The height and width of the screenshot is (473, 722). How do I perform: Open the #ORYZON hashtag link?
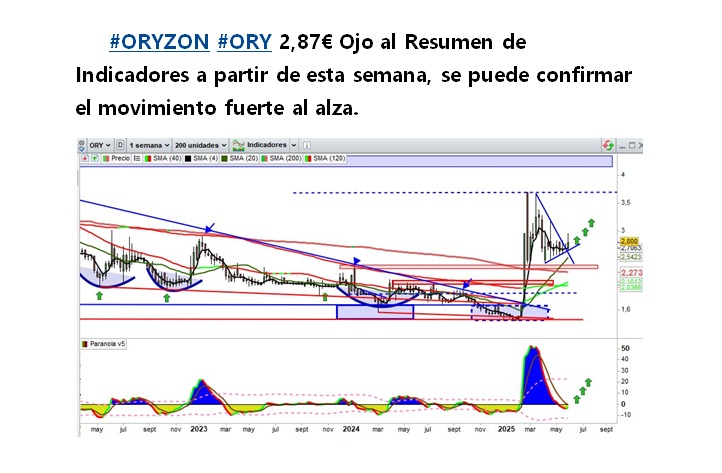159,42
